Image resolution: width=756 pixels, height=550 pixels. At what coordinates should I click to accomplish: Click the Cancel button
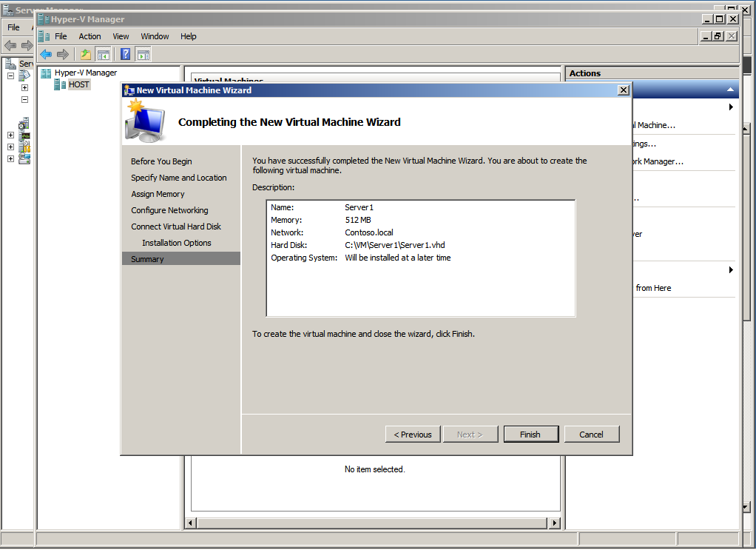[592, 435]
